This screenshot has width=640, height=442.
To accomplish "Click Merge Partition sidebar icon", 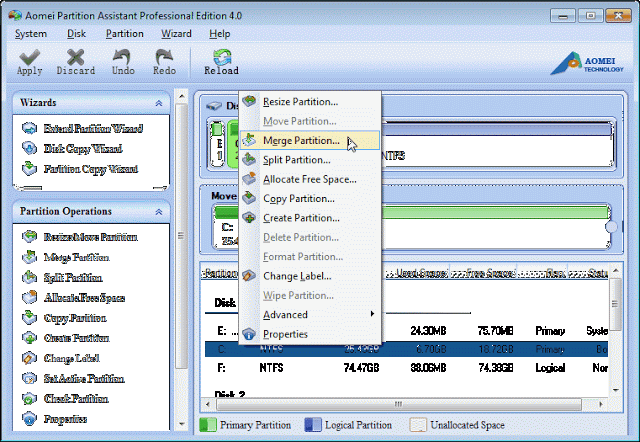I will 29,257.
